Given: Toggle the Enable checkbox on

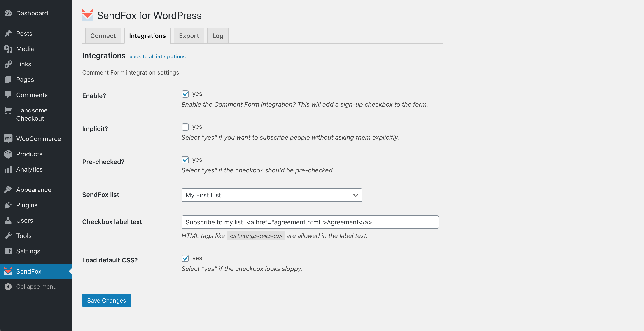Looking at the screenshot, I should pos(185,93).
